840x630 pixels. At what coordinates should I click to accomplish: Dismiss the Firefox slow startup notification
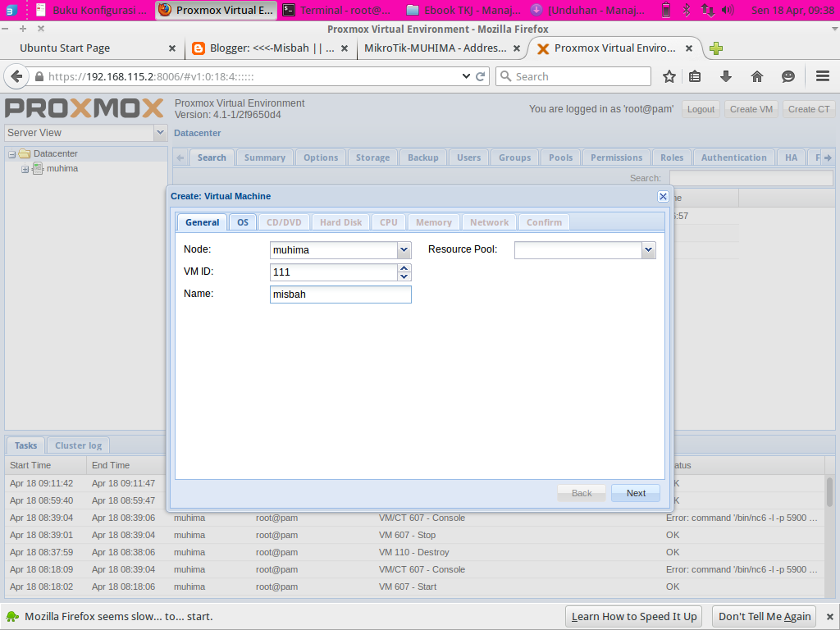pyautogui.click(x=830, y=617)
